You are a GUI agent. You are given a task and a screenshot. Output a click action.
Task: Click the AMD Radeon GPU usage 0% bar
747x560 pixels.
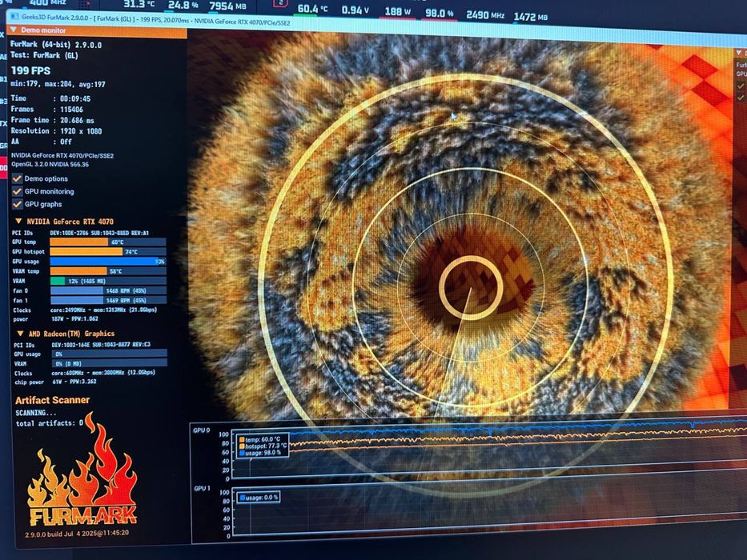coord(109,354)
